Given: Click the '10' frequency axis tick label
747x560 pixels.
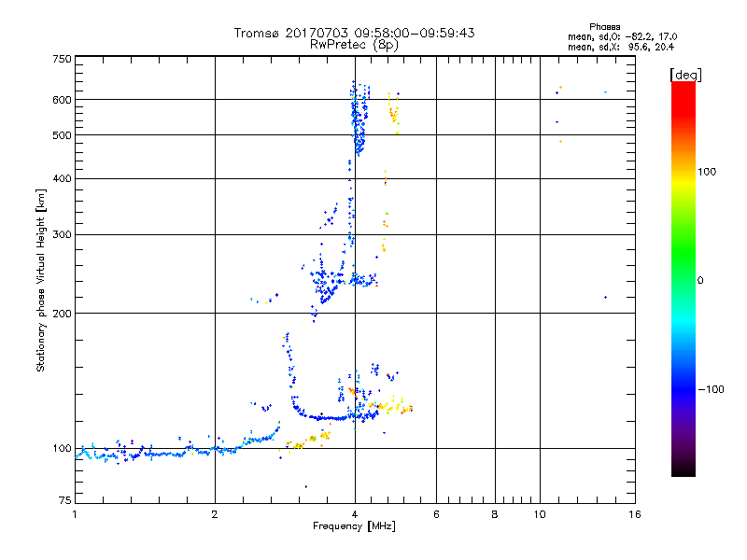Looking at the screenshot, I should pos(540,514).
